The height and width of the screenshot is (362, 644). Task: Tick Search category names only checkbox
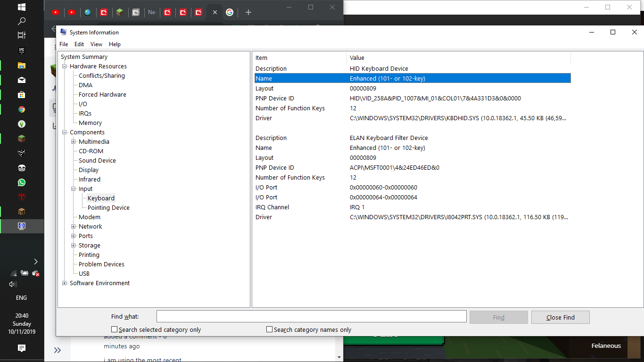pos(269,329)
